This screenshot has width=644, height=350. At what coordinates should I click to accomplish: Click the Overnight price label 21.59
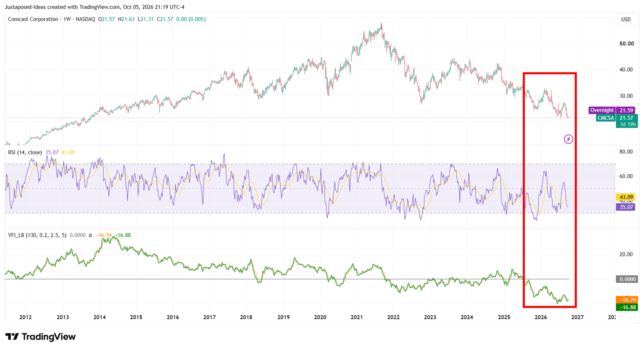tap(612, 110)
